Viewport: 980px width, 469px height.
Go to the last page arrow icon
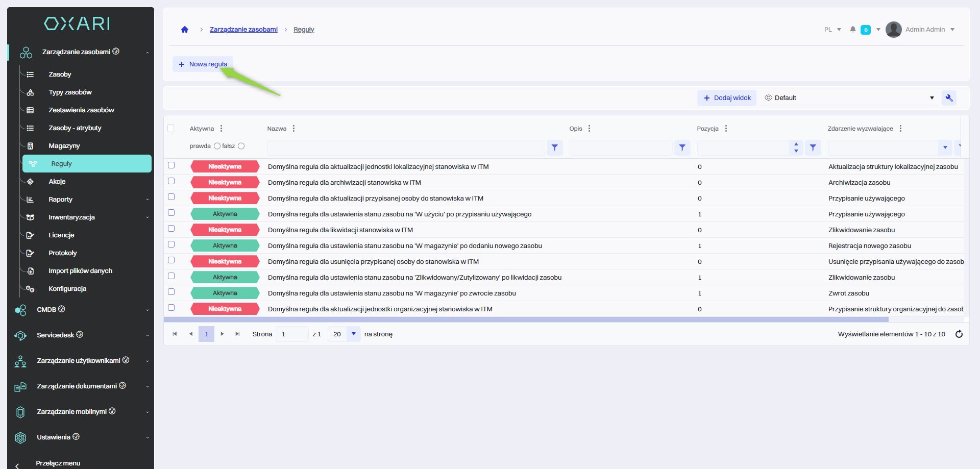pos(237,334)
